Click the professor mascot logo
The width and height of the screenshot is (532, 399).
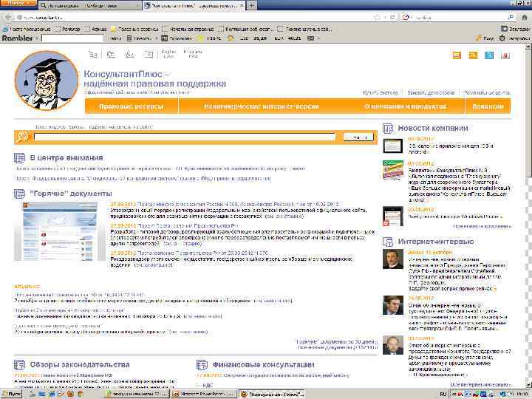(47, 81)
